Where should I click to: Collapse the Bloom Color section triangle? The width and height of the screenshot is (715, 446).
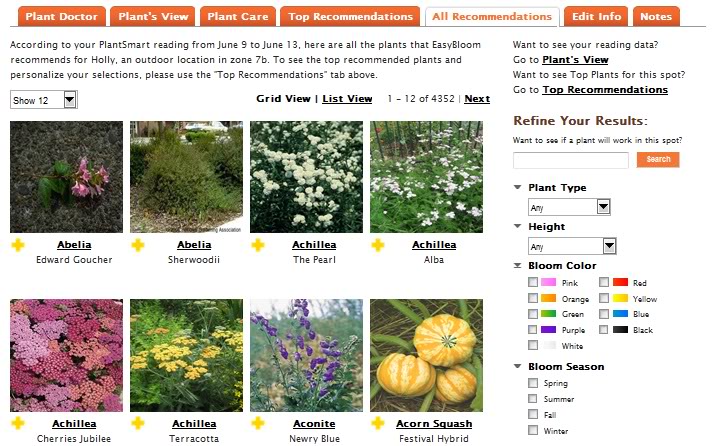pyautogui.click(x=518, y=265)
